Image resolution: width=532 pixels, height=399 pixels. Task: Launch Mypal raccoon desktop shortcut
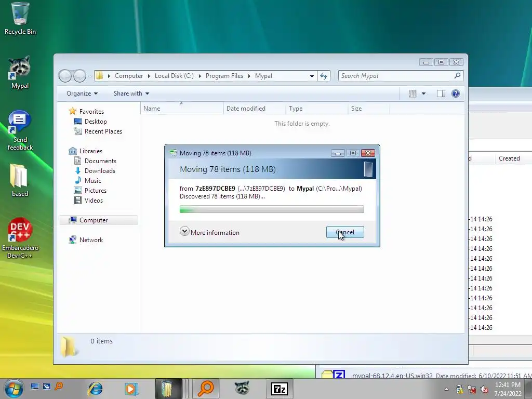(x=20, y=72)
